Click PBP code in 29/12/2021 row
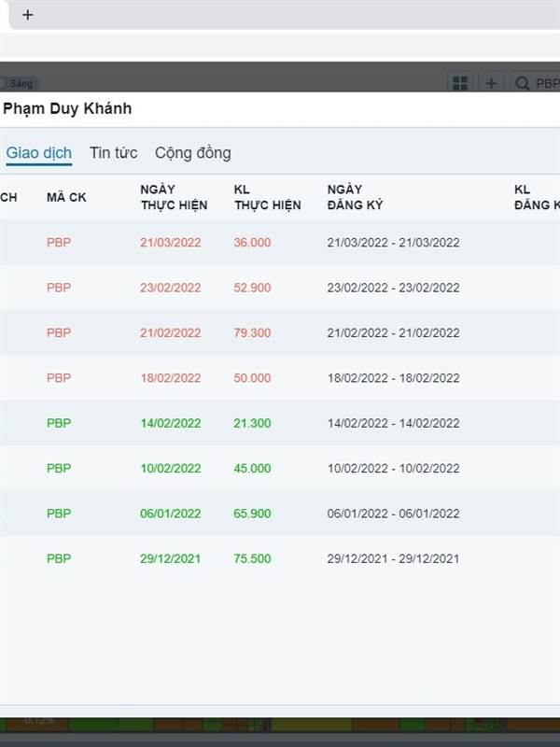Image resolution: width=560 pixels, height=747 pixels. click(x=59, y=558)
